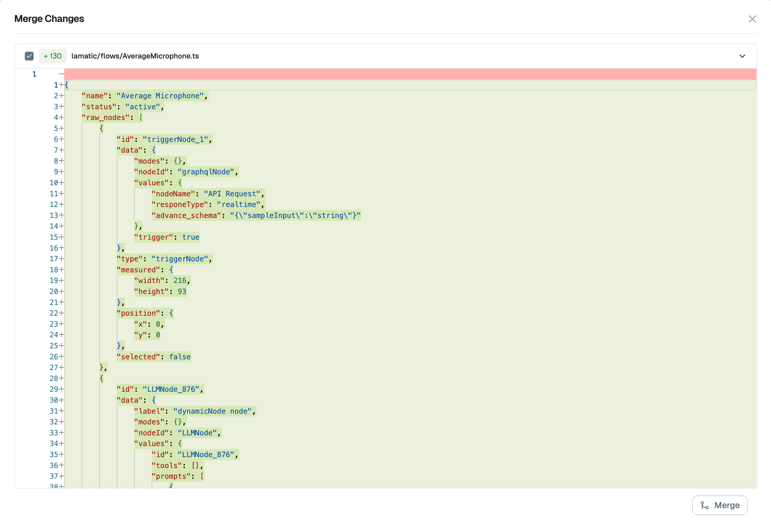Click the X icon in top-right corner
The image size is (771, 532).
click(752, 19)
